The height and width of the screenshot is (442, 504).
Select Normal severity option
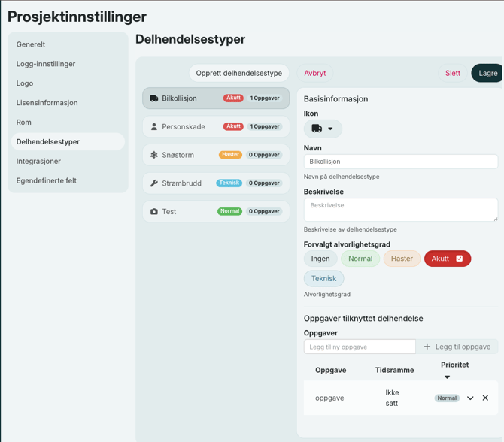click(360, 259)
